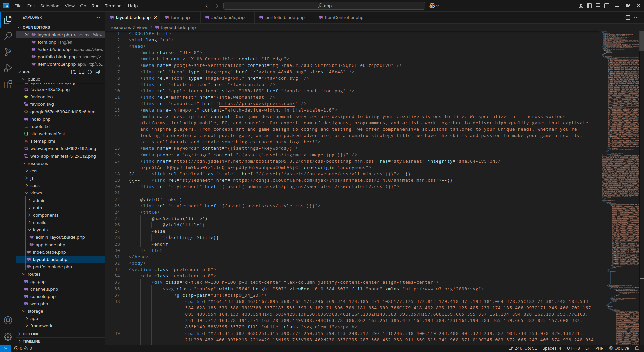Click the New File icon in APP section
This screenshot has width=644, height=352.
(73, 72)
